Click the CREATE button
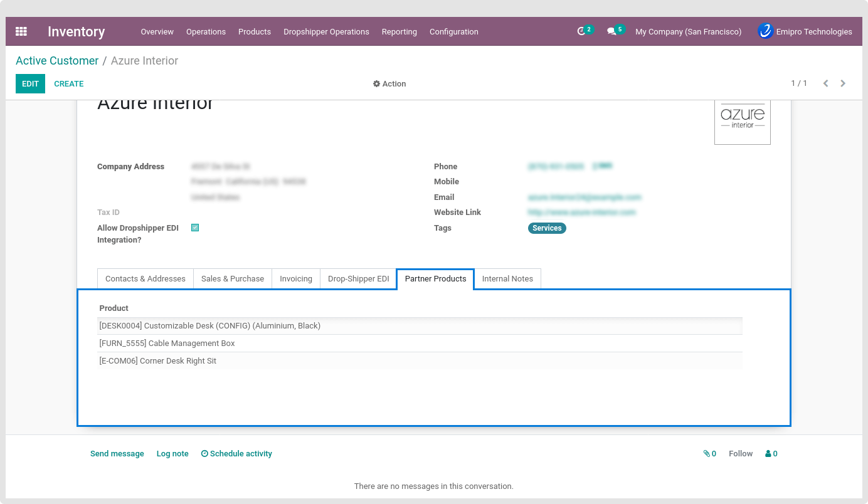 pyautogui.click(x=69, y=84)
